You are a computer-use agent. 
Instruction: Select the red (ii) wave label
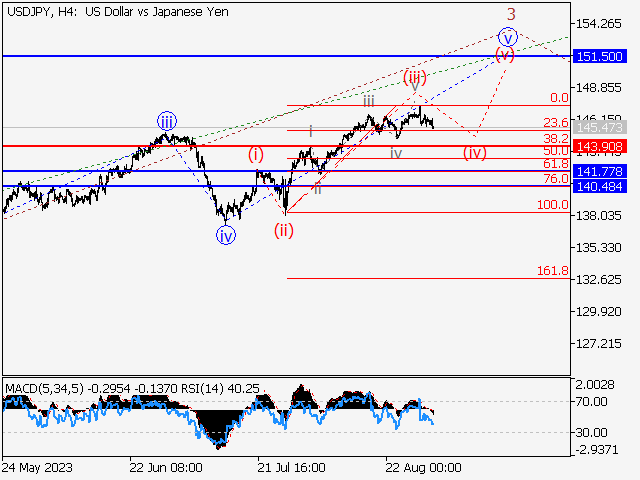click(284, 231)
